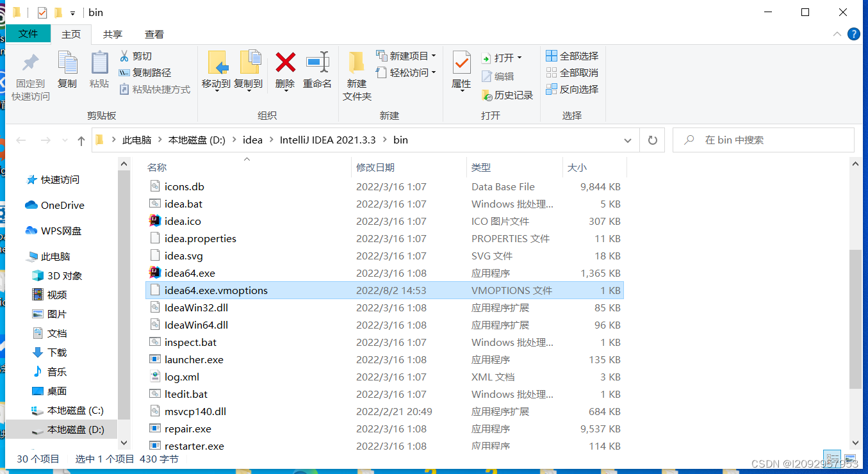Click 此电脑 breadcrumb in address bar

(x=136, y=140)
